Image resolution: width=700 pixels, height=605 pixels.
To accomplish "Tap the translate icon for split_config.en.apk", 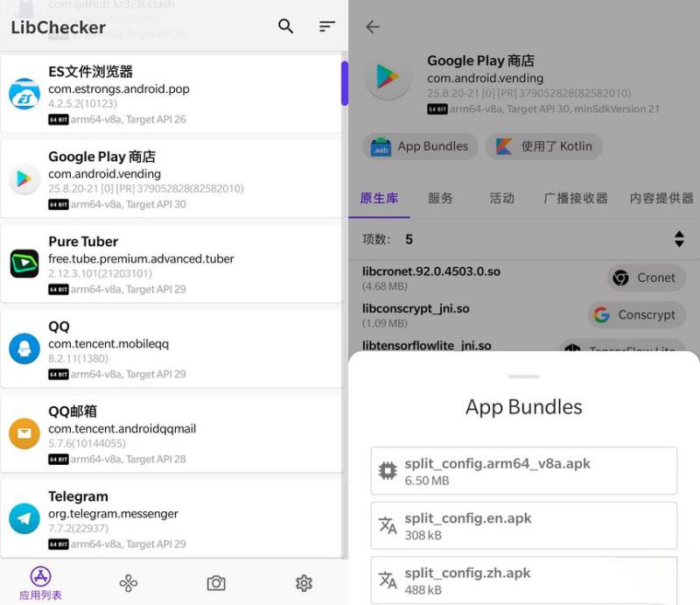I will tap(388, 525).
